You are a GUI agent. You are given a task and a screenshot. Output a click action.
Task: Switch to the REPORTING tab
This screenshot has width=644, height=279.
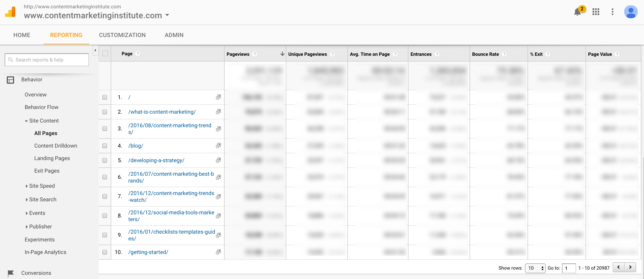coord(66,35)
